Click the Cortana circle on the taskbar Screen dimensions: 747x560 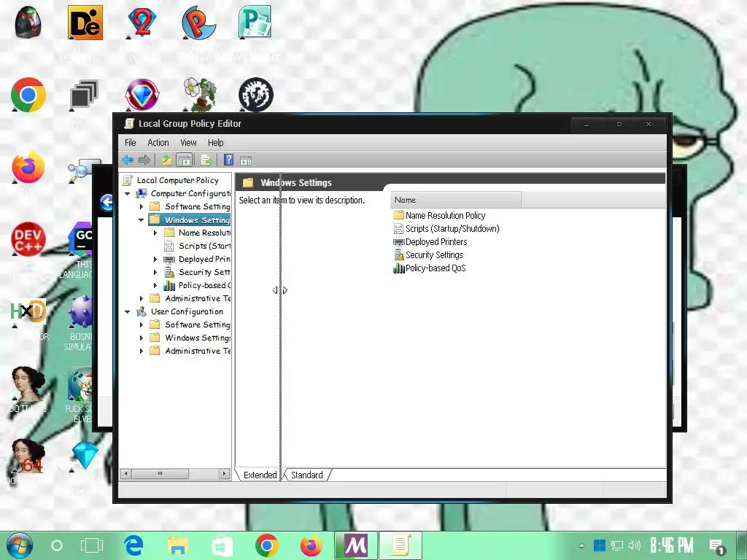click(57, 545)
